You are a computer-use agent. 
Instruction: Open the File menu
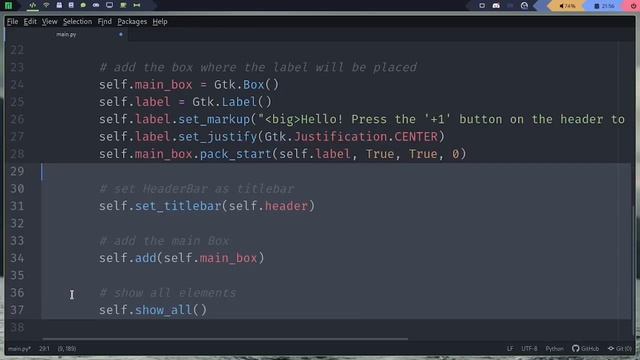coord(12,22)
